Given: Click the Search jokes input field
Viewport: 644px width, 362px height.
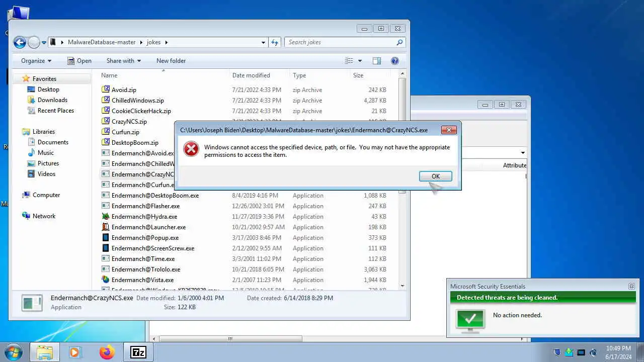Looking at the screenshot, I should coord(340,42).
